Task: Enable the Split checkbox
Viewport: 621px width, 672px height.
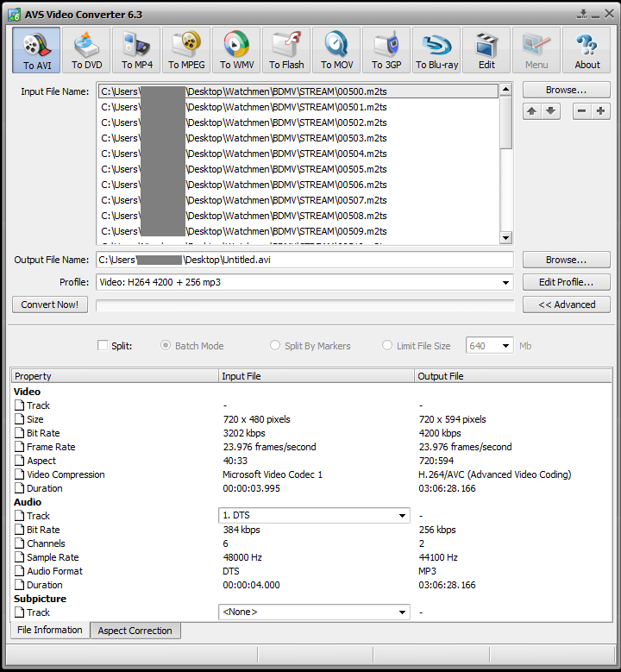Action: tap(103, 345)
